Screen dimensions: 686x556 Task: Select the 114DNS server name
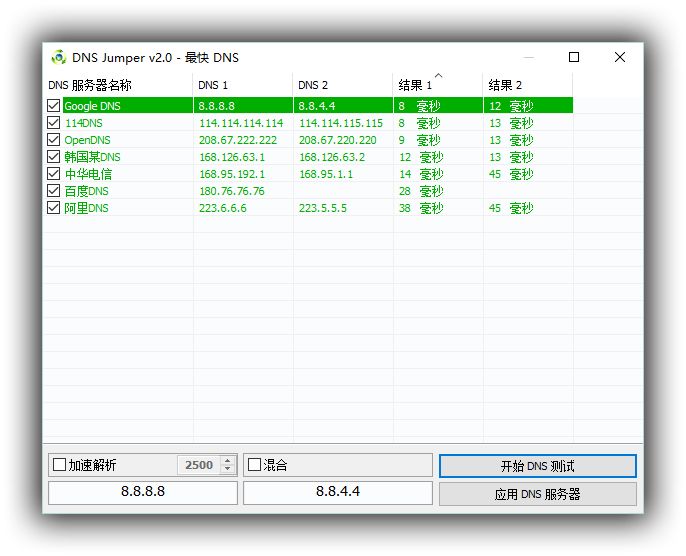pos(84,123)
